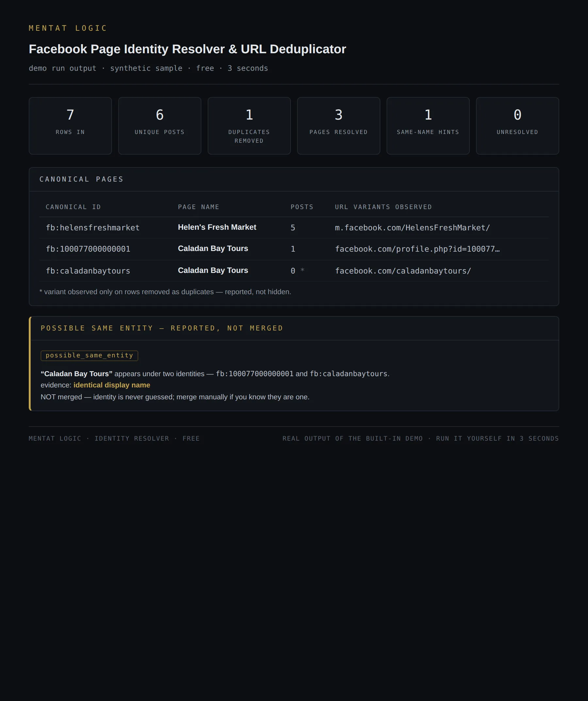Screen dimensions: 588x701
Task: Select the UNIQUE POSTS stat card
Action: (x=160, y=126)
